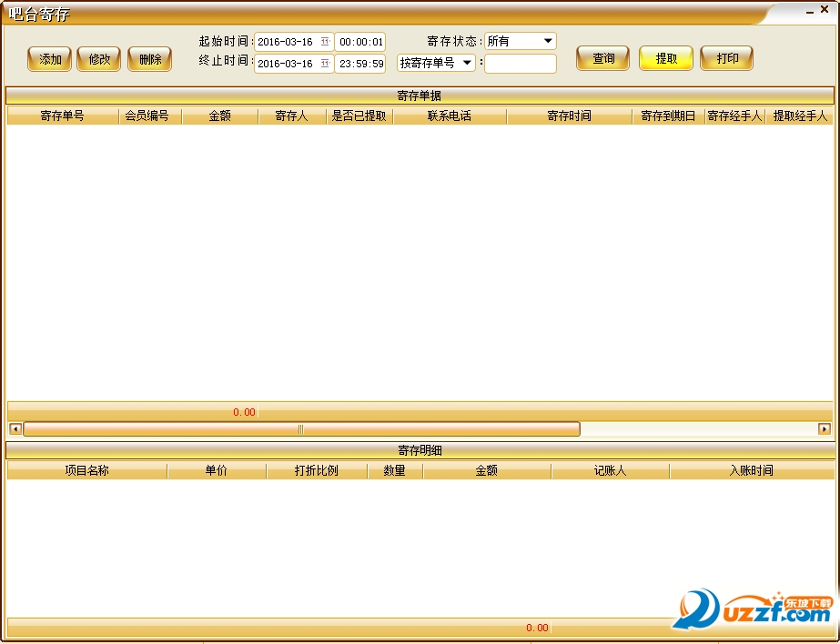This screenshot has height=644, width=840.
Task: Click the 金额 column header in 寄存明细
Action: coord(486,470)
